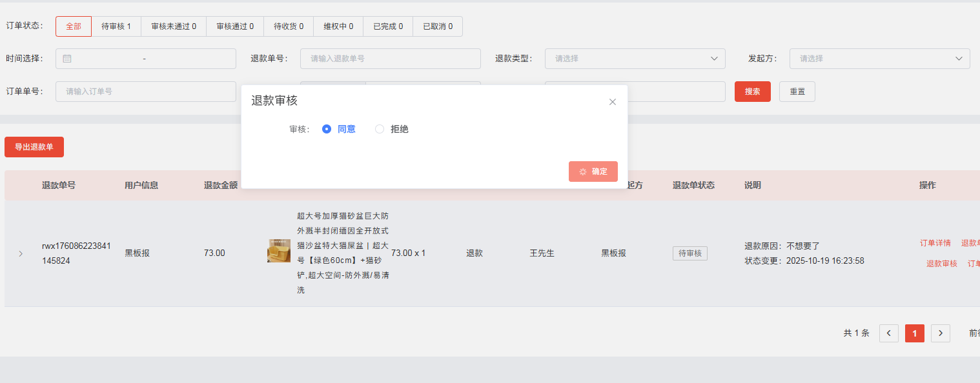
Task: Select the 同意 radio option
Action: coord(327,129)
